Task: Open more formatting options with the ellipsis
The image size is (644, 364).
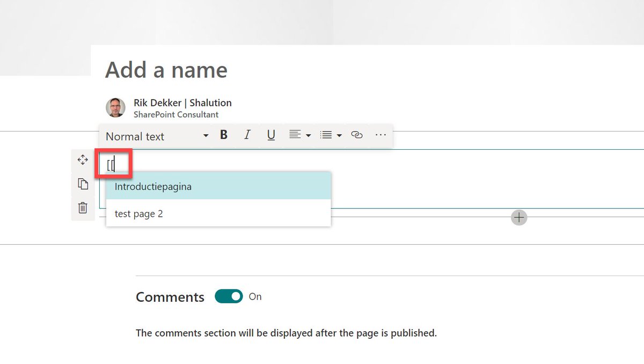Action: point(380,135)
